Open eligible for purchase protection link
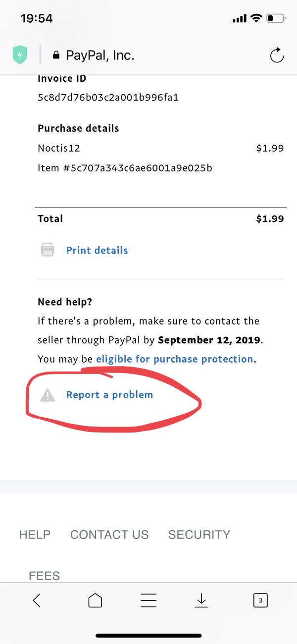Screen dimensions: 297x644 [174, 359]
